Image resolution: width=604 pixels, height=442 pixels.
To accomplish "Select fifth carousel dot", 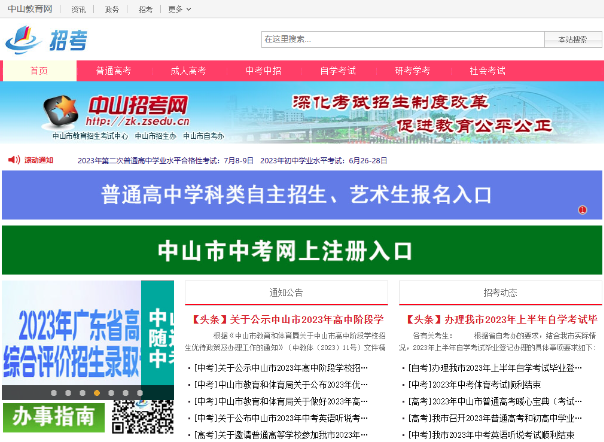I will 111,393.
